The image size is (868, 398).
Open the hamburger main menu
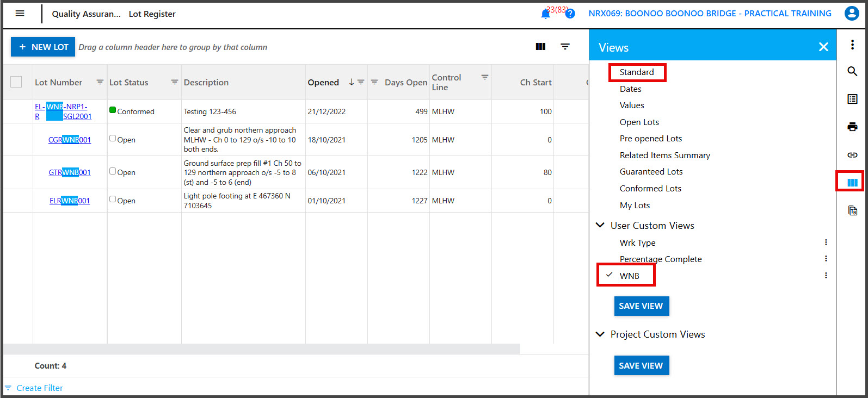tap(20, 14)
